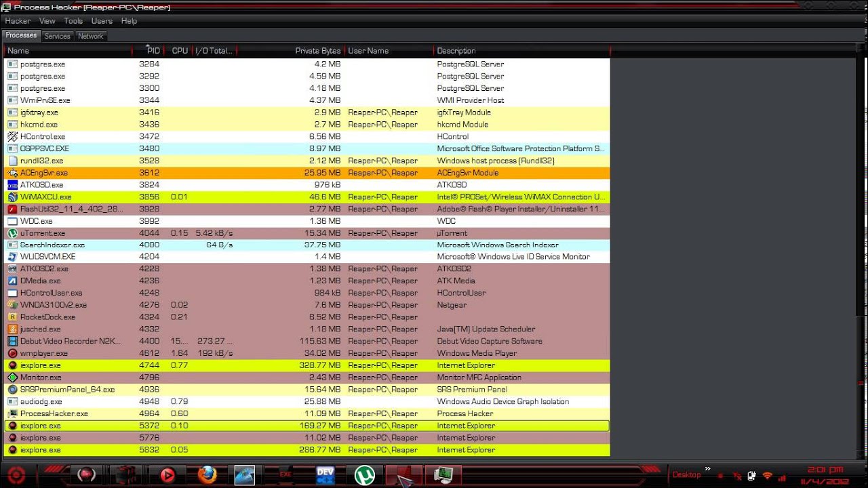Click the 328.77 MB private bytes value

[x=321, y=366]
